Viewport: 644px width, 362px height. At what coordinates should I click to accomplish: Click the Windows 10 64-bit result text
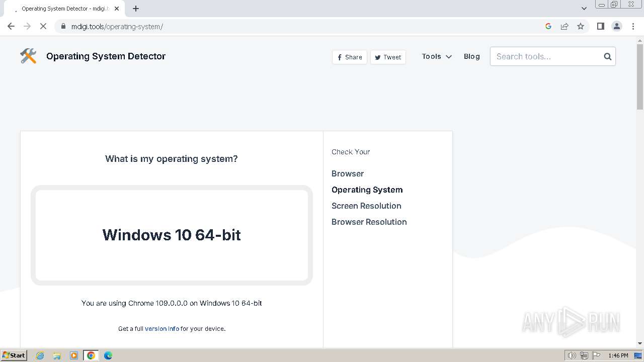pyautogui.click(x=172, y=235)
